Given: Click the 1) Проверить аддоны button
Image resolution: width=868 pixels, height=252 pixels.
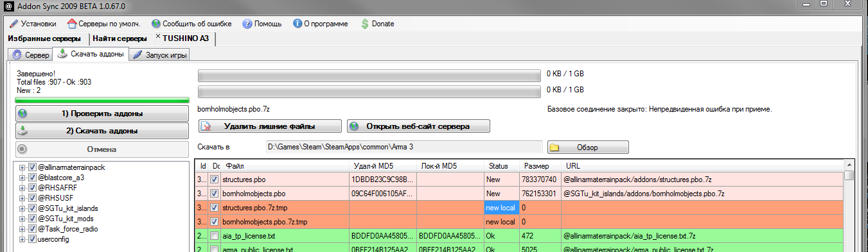Looking at the screenshot, I should coord(102,113).
